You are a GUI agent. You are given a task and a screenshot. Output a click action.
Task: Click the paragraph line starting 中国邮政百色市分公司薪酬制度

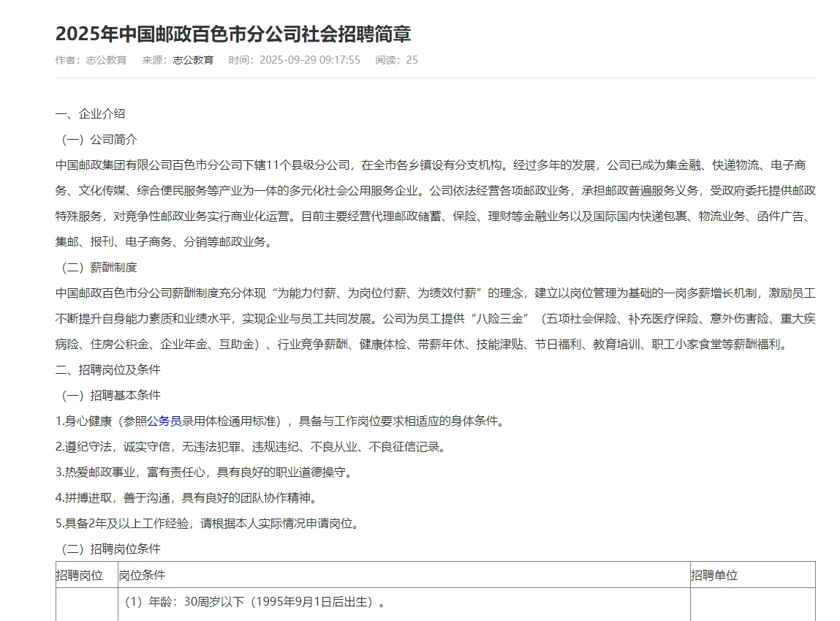[435, 293]
